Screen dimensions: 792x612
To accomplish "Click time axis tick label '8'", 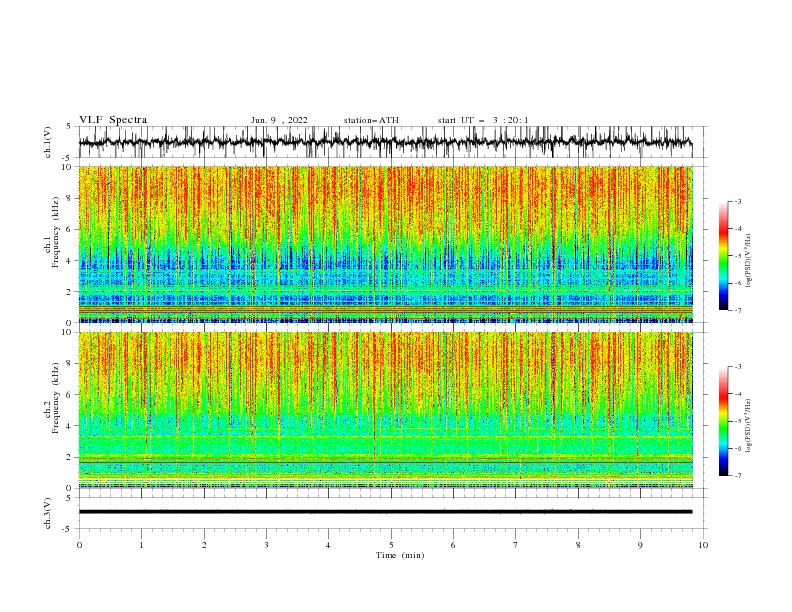I will pyautogui.click(x=578, y=545).
